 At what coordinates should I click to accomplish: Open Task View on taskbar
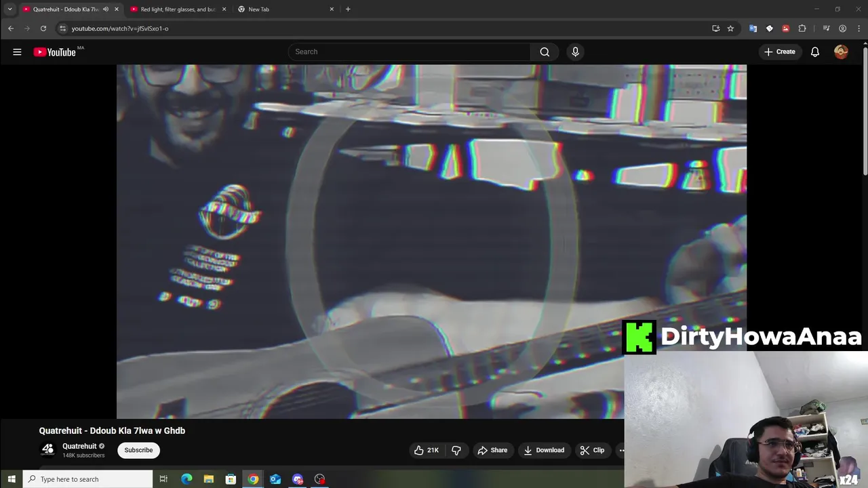pyautogui.click(x=163, y=479)
